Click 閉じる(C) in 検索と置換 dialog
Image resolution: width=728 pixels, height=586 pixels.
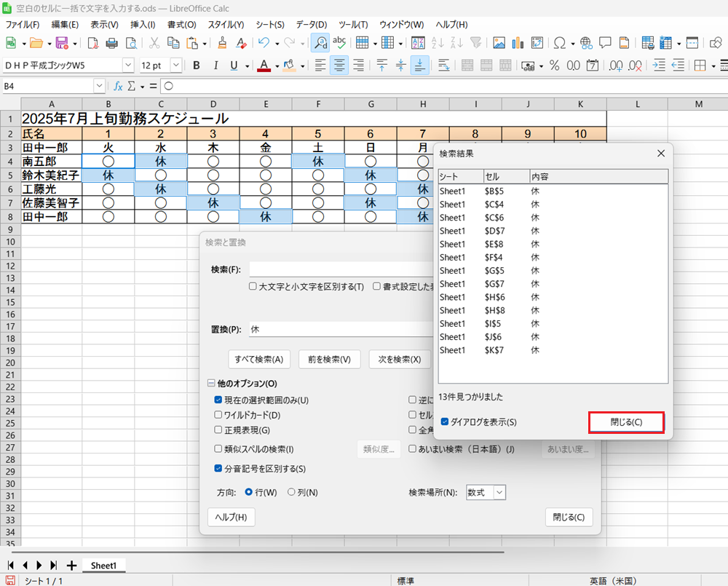[x=569, y=517]
